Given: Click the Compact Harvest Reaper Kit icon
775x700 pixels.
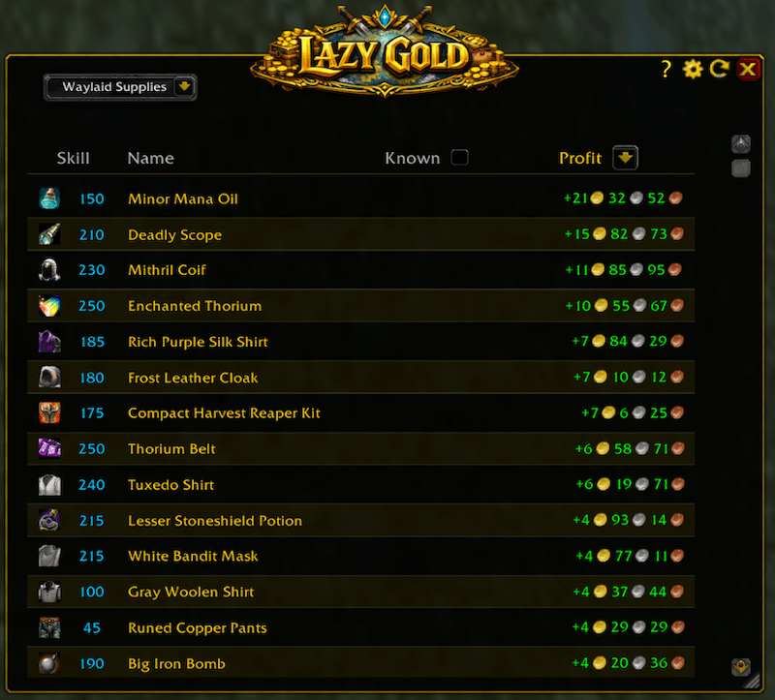Looking at the screenshot, I should (49, 413).
